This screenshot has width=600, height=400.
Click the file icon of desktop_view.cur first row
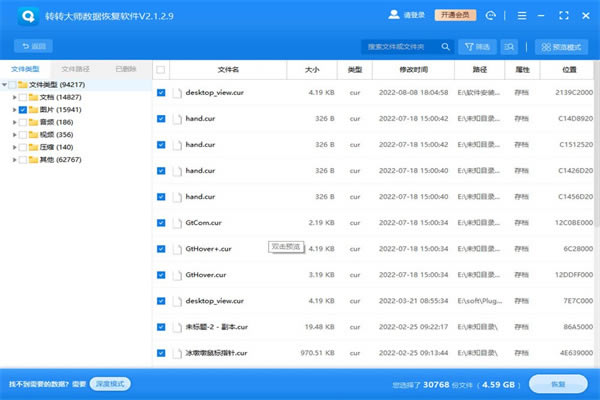tap(177, 92)
